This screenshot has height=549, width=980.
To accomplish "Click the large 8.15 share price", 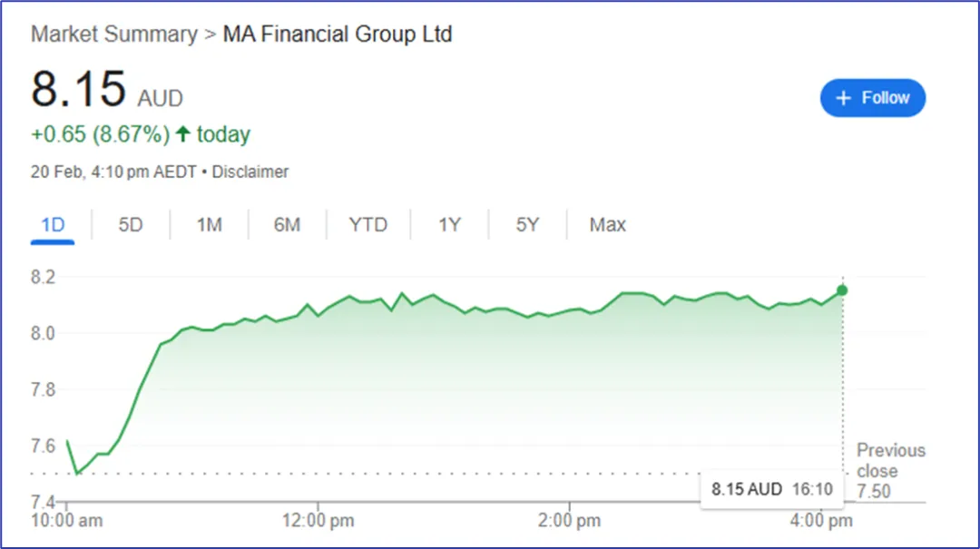I will 78,90.
